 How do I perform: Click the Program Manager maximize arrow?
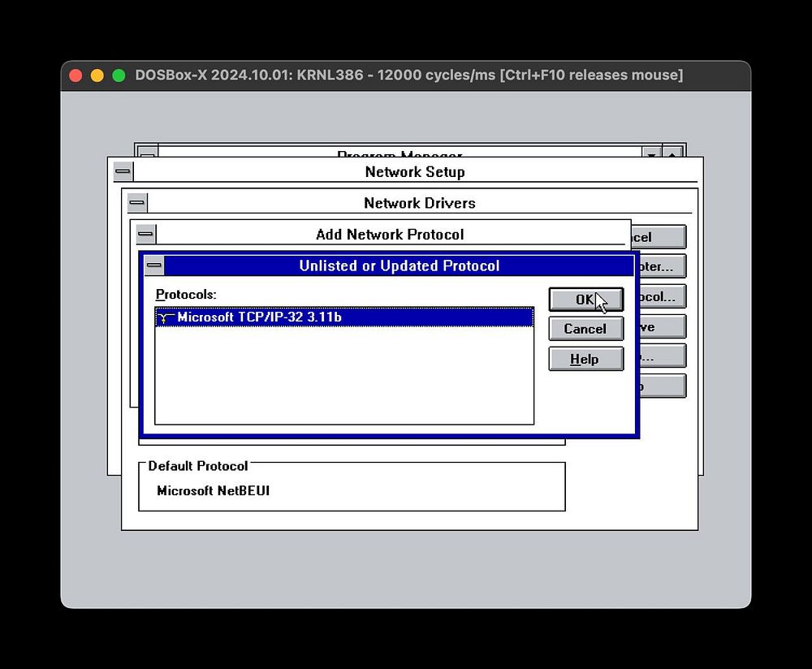tap(672, 153)
